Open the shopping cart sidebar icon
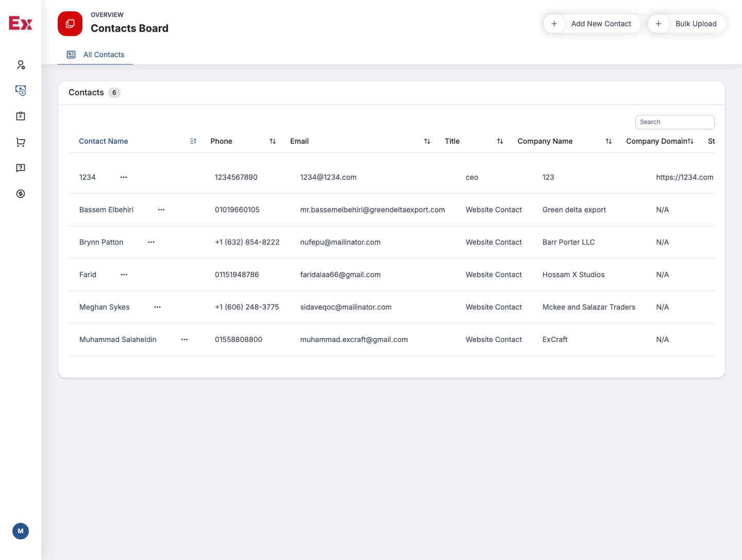 (x=21, y=142)
